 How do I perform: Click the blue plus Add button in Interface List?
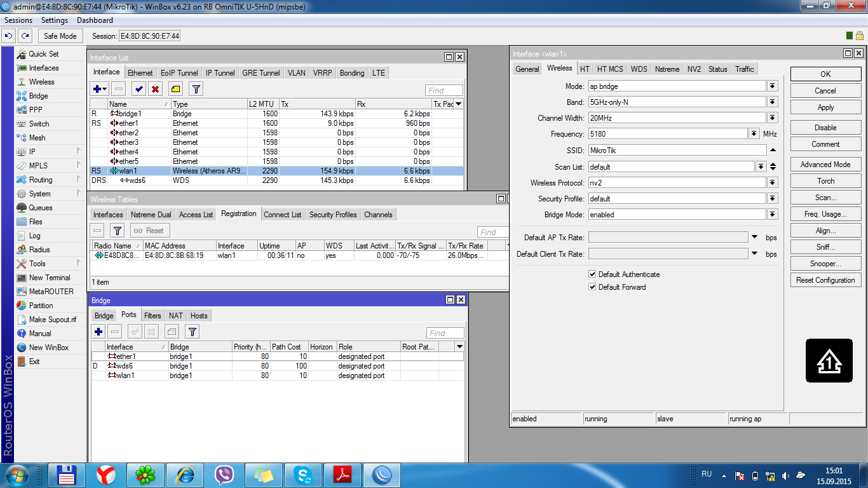[x=100, y=89]
